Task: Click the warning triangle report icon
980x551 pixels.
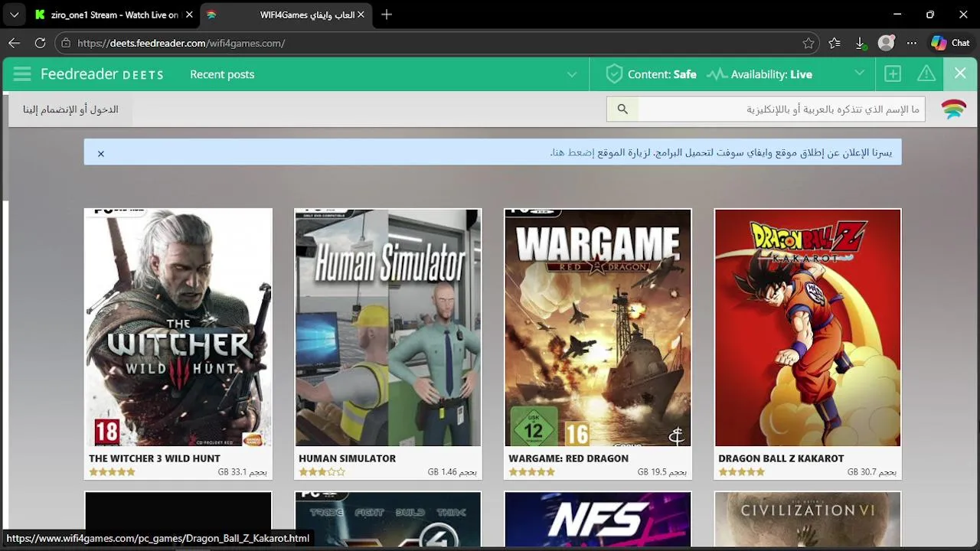Action: (x=926, y=73)
